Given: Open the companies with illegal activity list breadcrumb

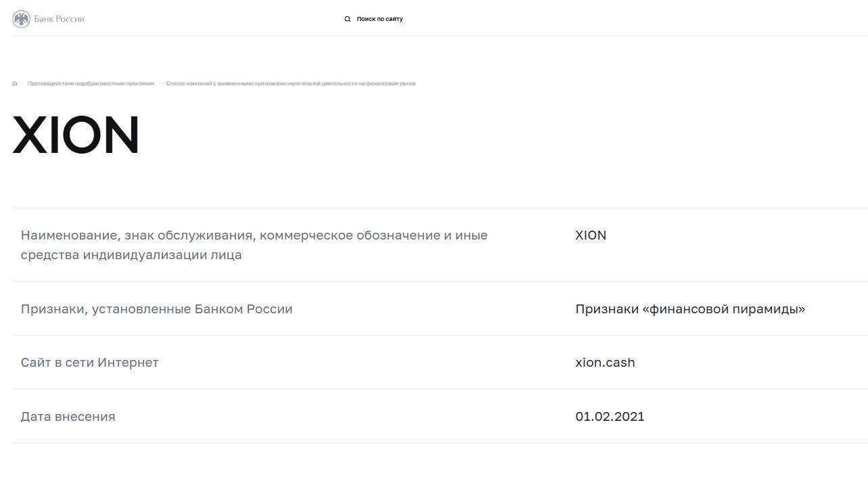Looking at the screenshot, I should pos(291,83).
